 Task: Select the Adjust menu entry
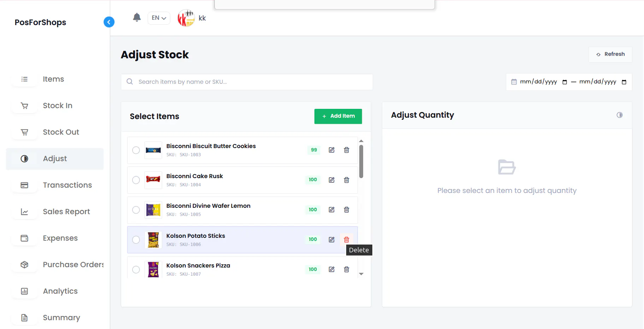pyautogui.click(x=55, y=159)
